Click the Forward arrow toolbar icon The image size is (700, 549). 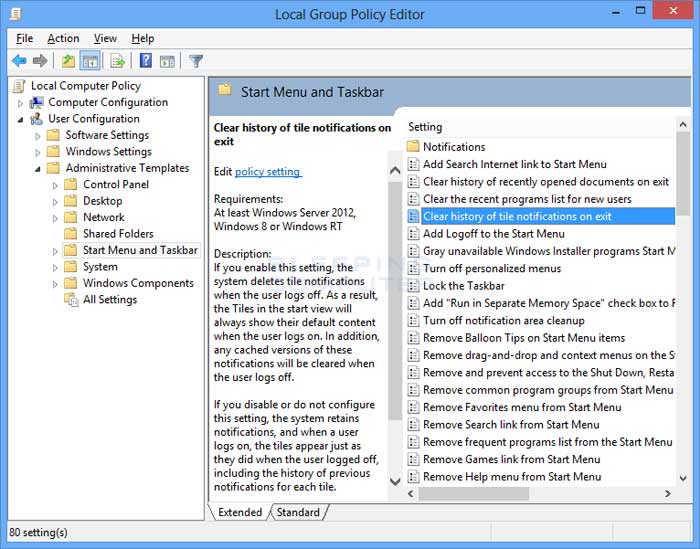(x=40, y=61)
